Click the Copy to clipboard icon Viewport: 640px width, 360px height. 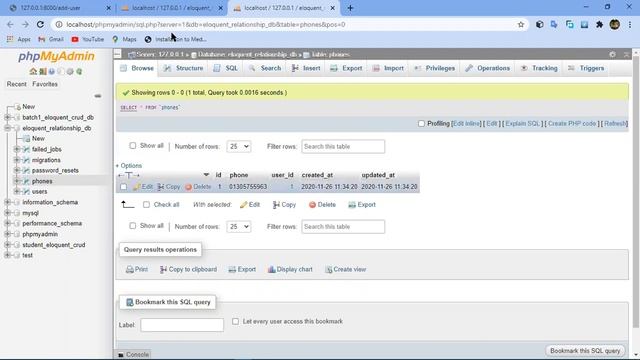point(163,269)
